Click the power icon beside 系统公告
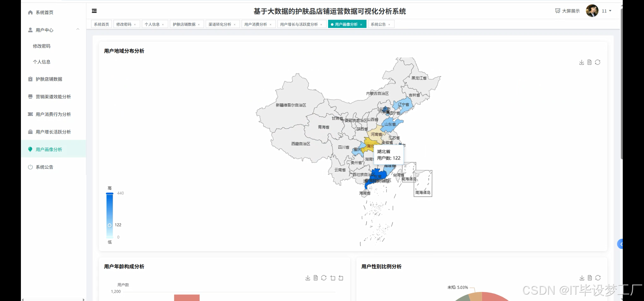This screenshot has width=644, height=301. tap(30, 167)
